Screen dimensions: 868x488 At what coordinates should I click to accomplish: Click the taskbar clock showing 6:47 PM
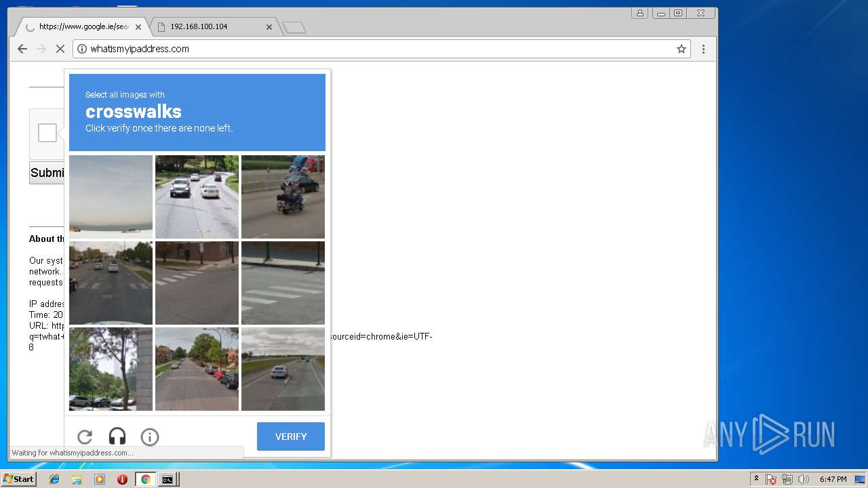click(833, 479)
